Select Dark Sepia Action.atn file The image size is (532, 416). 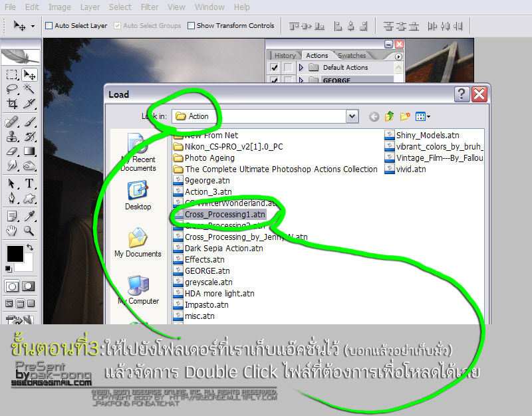[218, 249]
